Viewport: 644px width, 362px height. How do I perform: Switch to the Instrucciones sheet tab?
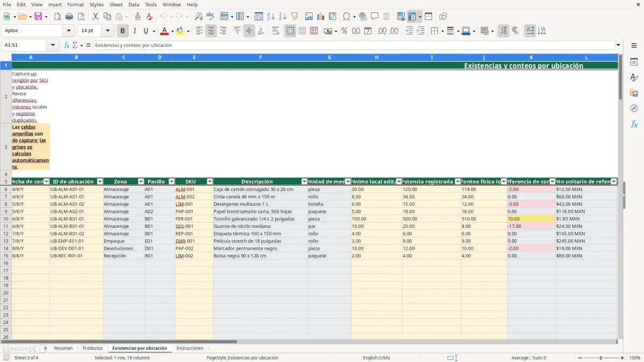pos(190,348)
